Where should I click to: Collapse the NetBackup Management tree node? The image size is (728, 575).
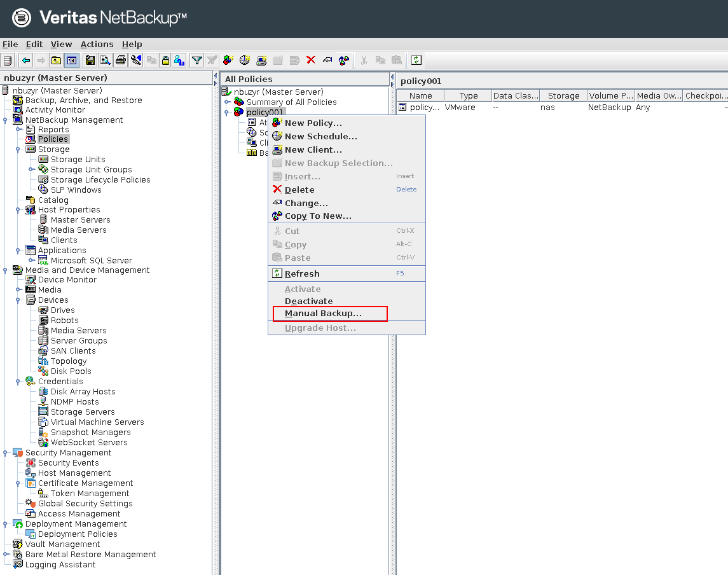pyautogui.click(x=5, y=120)
